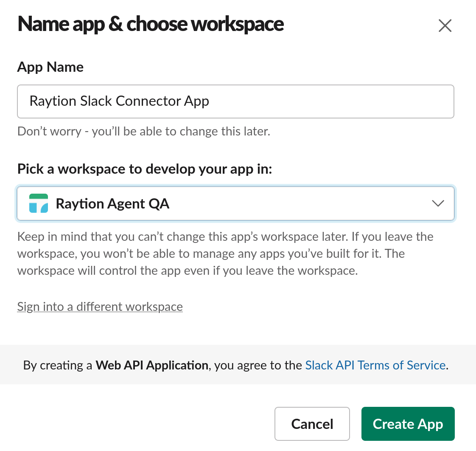Select the Raytion Agent QA workspace name

pos(112,204)
